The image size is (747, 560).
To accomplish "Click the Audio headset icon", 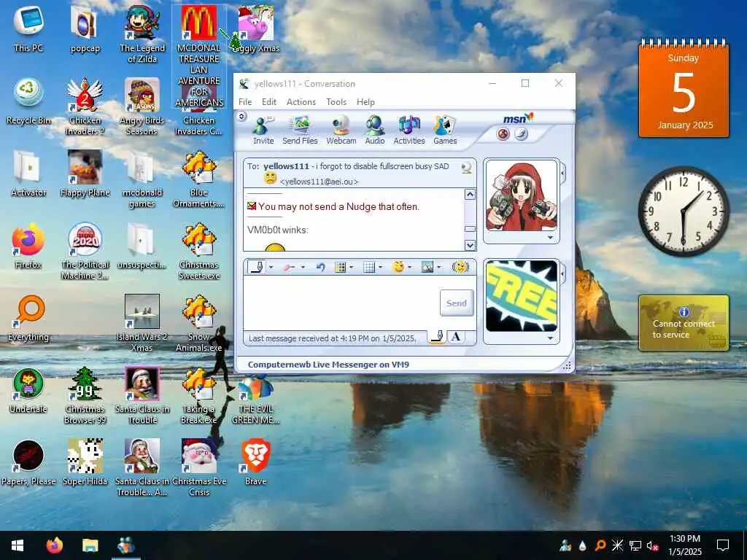I will [375, 130].
